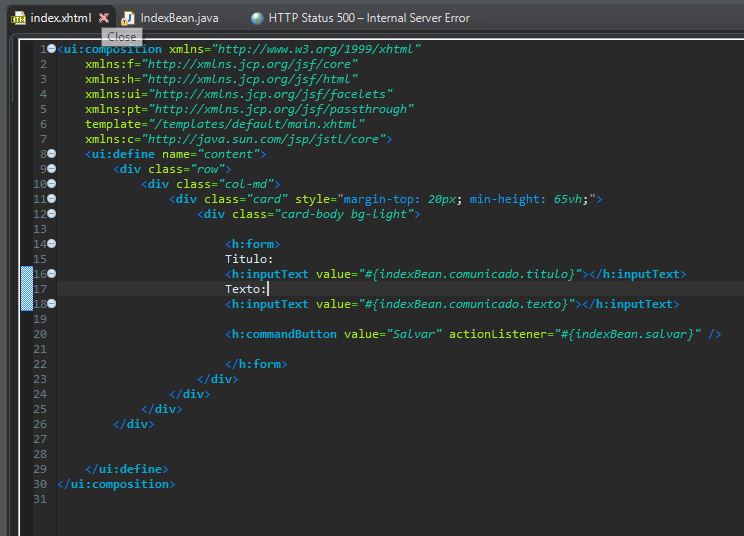Image resolution: width=744 pixels, height=536 pixels.
Task: Click the line number 20 in the gutter
Action: click(40, 334)
